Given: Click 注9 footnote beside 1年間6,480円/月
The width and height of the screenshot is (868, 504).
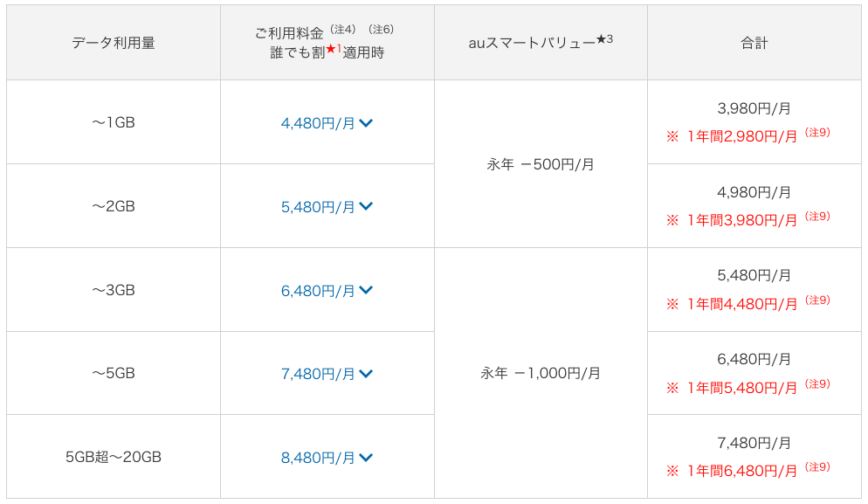Looking at the screenshot, I should click(x=817, y=467).
